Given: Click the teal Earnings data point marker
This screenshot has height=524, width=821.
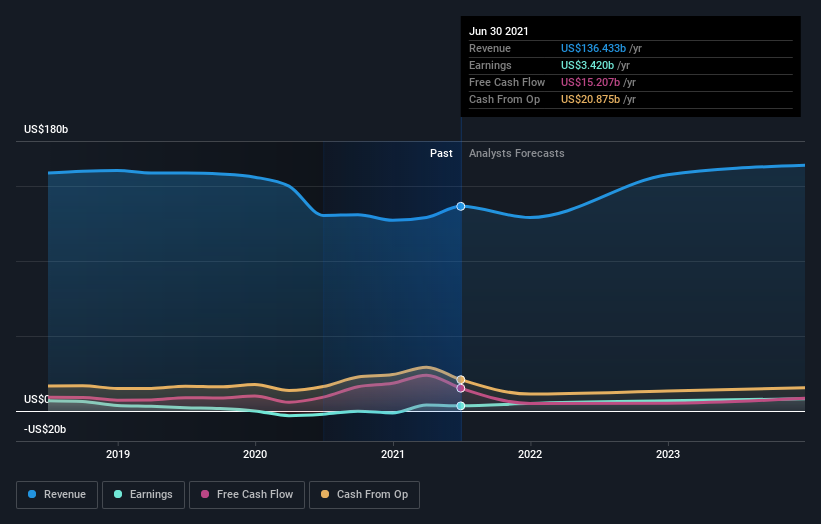Looking at the screenshot, I should pos(461,406).
